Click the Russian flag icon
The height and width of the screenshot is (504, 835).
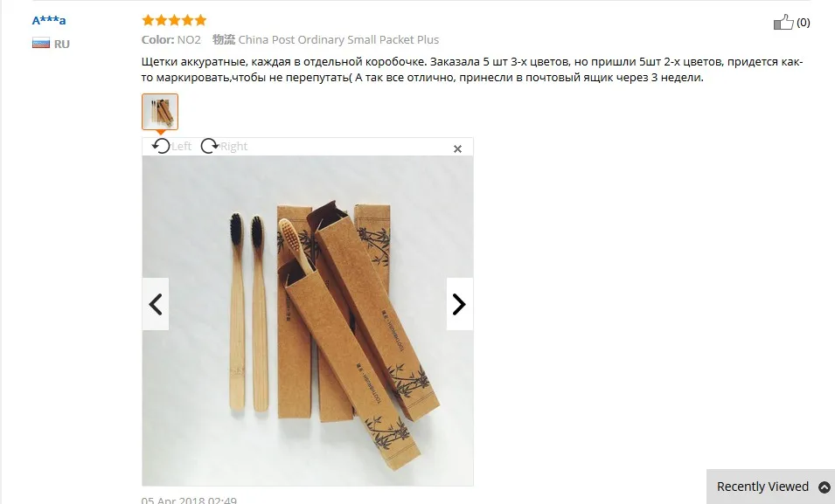[41, 43]
